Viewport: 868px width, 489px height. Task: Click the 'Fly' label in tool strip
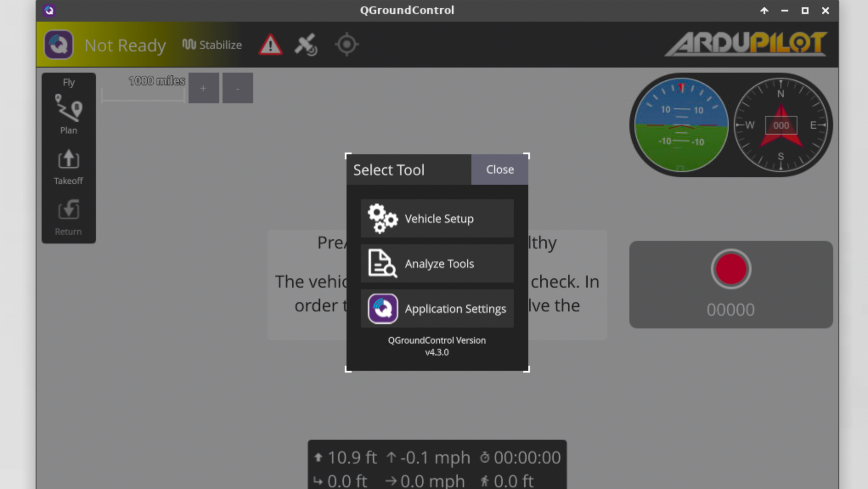point(69,82)
